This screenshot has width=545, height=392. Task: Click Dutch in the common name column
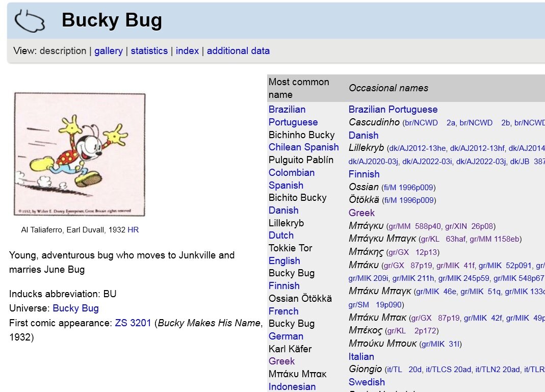click(281, 236)
